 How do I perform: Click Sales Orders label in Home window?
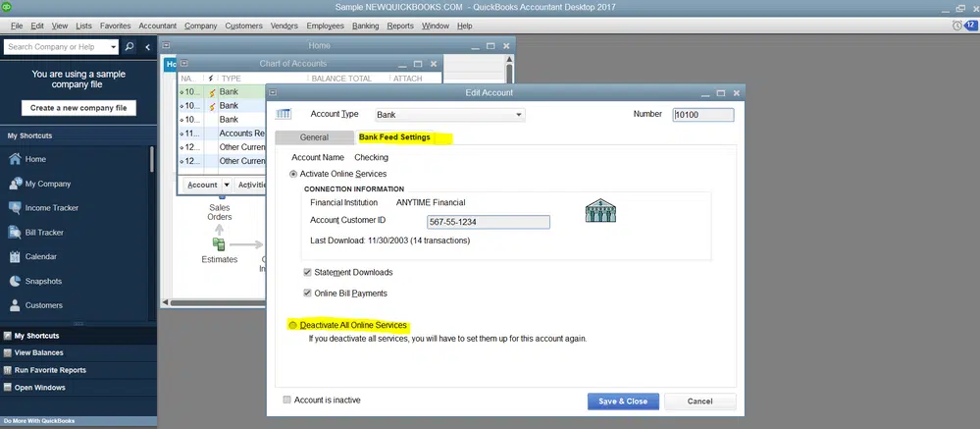pos(220,212)
